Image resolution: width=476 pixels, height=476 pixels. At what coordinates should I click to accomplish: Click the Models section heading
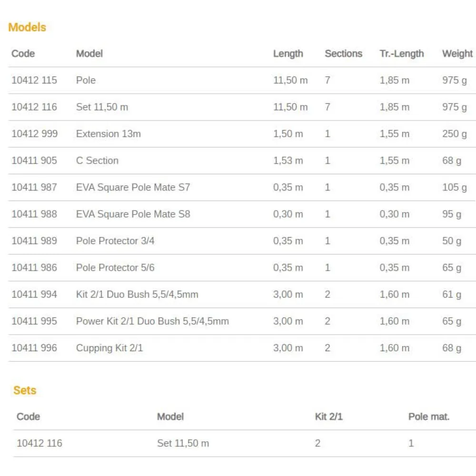click(x=27, y=27)
